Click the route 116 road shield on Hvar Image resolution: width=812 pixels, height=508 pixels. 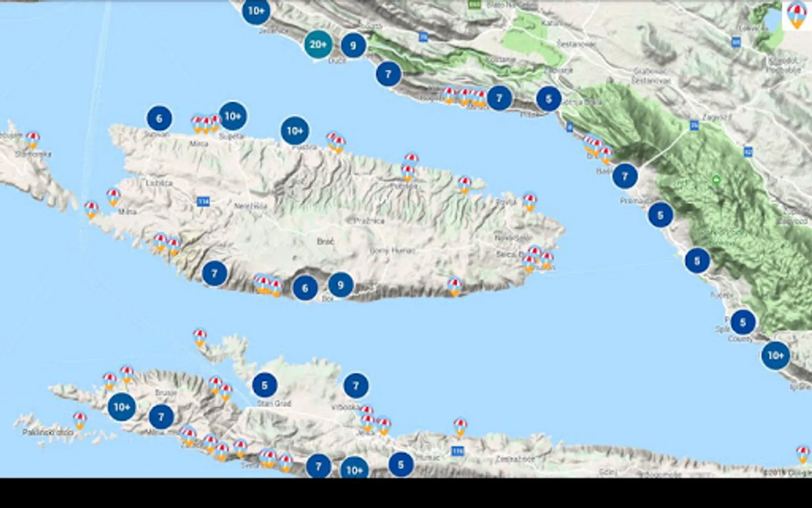[x=457, y=451]
